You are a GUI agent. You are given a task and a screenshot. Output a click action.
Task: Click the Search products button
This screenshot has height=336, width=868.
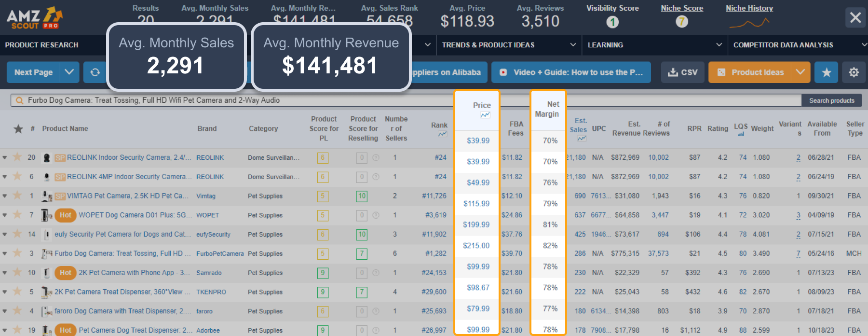[x=831, y=100]
